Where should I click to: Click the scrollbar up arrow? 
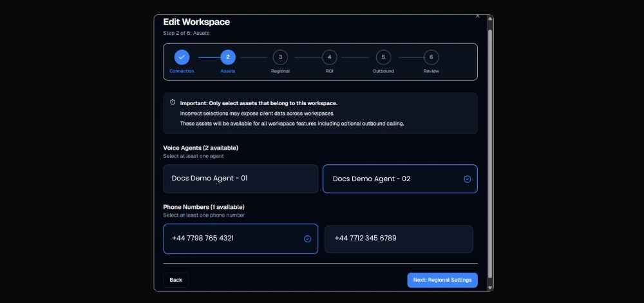[x=489, y=19]
